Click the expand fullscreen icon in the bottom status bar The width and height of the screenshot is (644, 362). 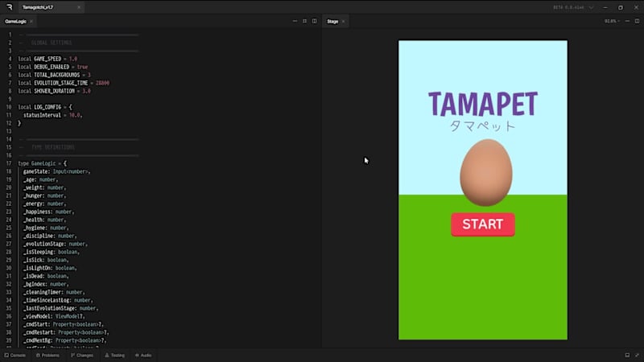(x=637, y=356)
